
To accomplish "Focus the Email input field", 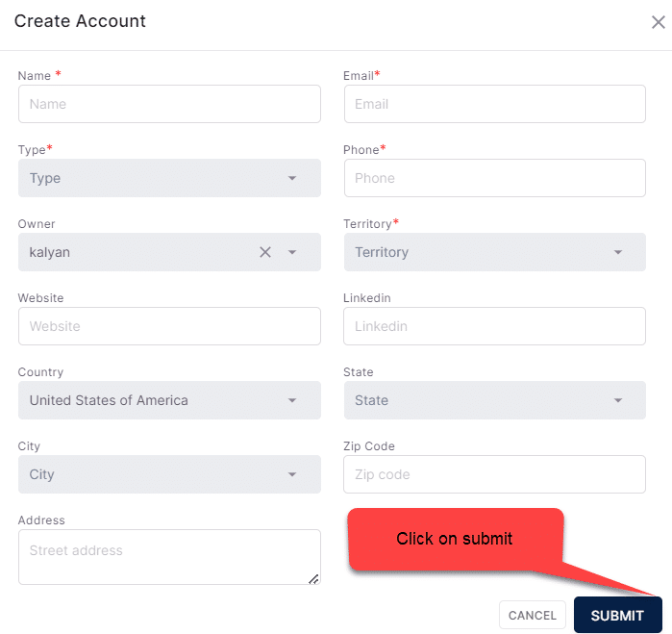I will click(x=494, y=104).
